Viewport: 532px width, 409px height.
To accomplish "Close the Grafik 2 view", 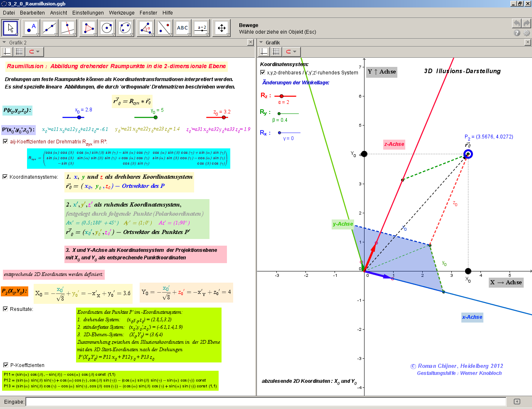I will [x=250, y=42].
